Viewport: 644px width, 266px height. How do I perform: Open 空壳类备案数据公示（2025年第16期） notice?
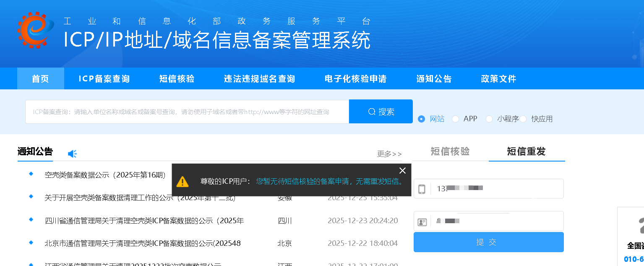pos(105,175)
